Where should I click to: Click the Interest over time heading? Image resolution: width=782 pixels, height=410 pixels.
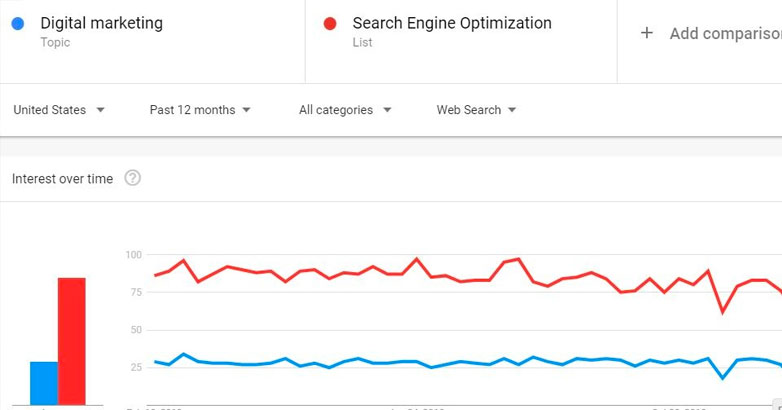62,179
